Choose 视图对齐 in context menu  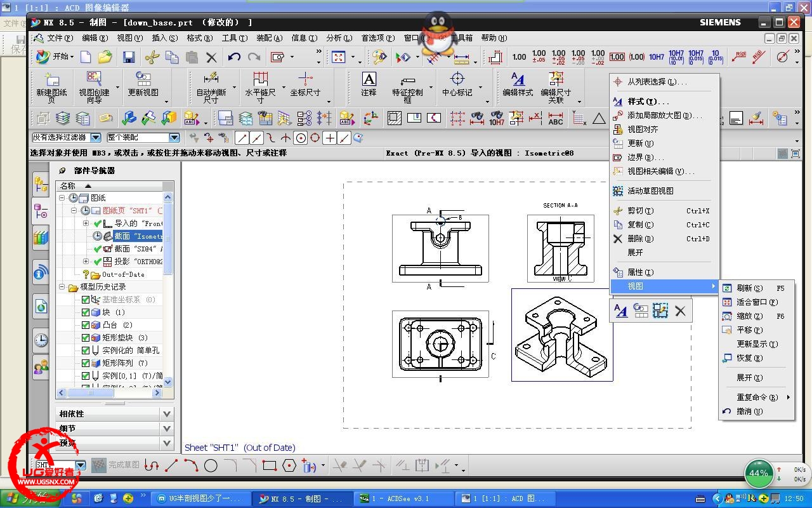tap(664, 130)
